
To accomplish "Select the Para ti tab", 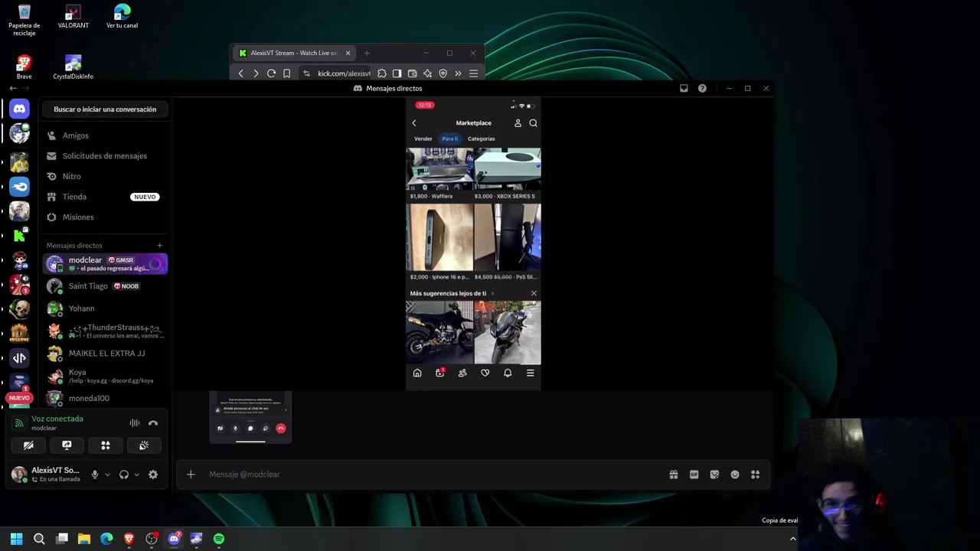I will click(x=449, y=139).
